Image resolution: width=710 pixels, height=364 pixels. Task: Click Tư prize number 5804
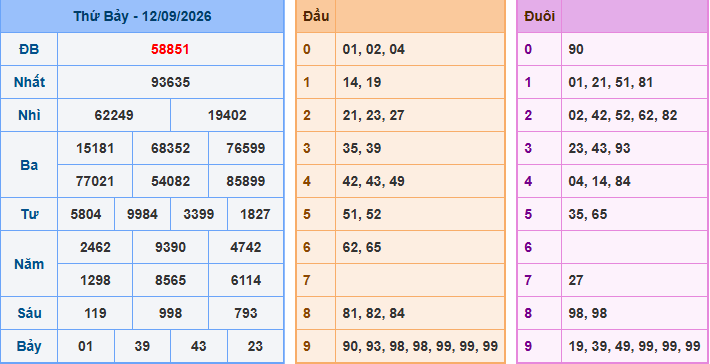click(x=86, y=214)
